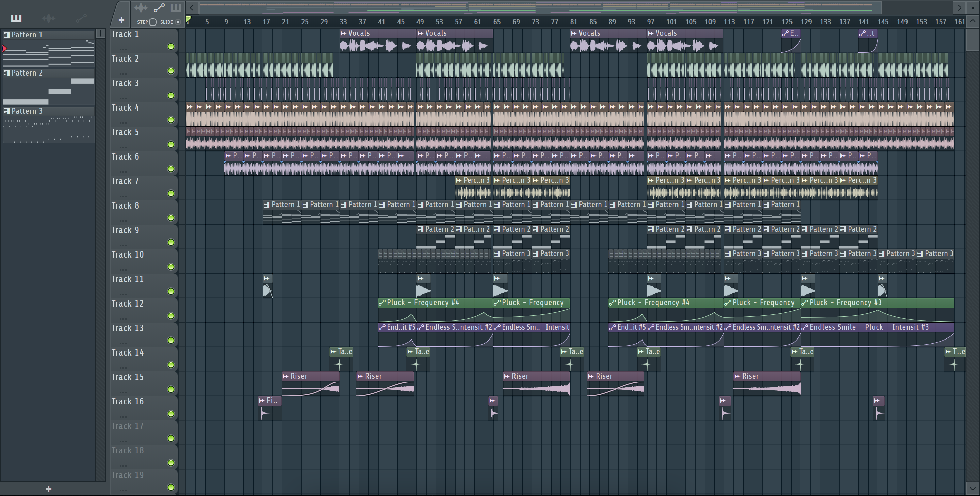Click the picker panel scrollbar handle

(101, 33)
